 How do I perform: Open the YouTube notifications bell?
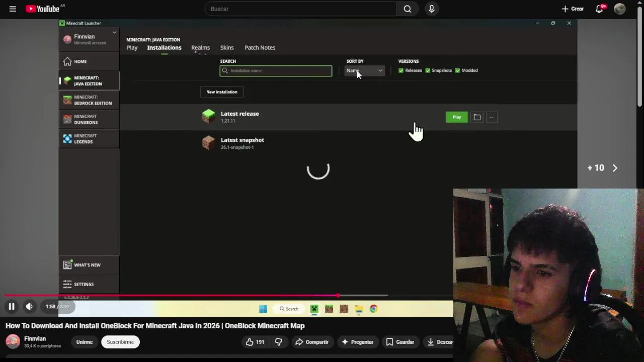coord(599,9)
